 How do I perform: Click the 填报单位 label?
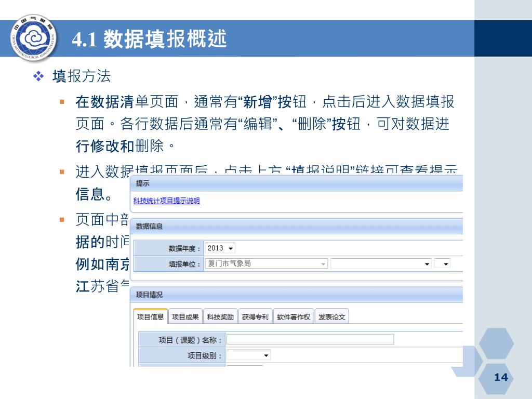coord(184,264)
